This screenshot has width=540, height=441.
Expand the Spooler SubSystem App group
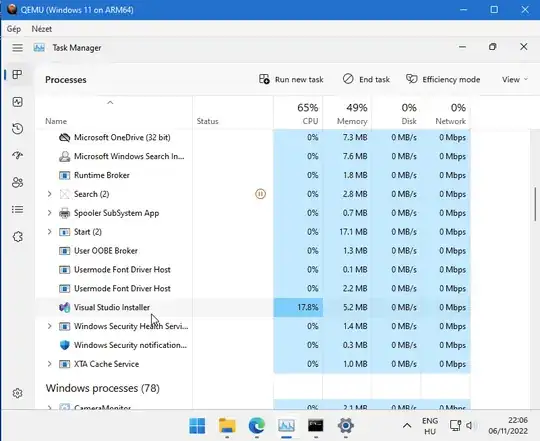(x=50, y=213)
